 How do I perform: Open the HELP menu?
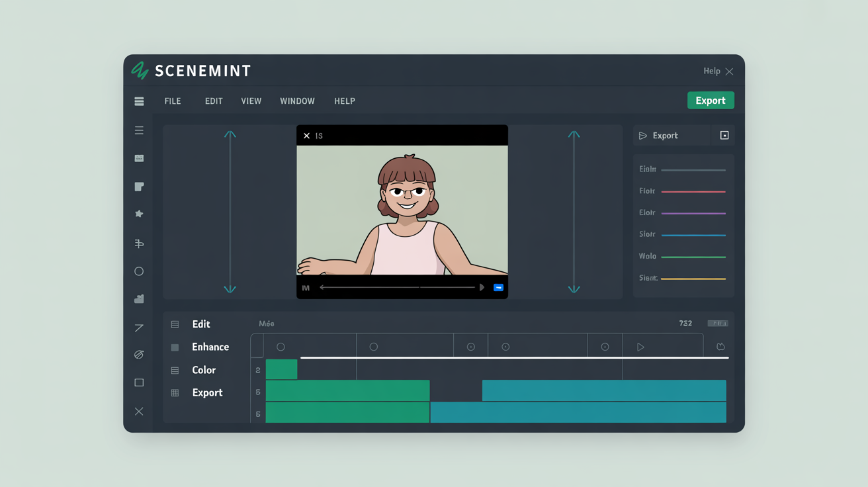(x=345, y=101)
